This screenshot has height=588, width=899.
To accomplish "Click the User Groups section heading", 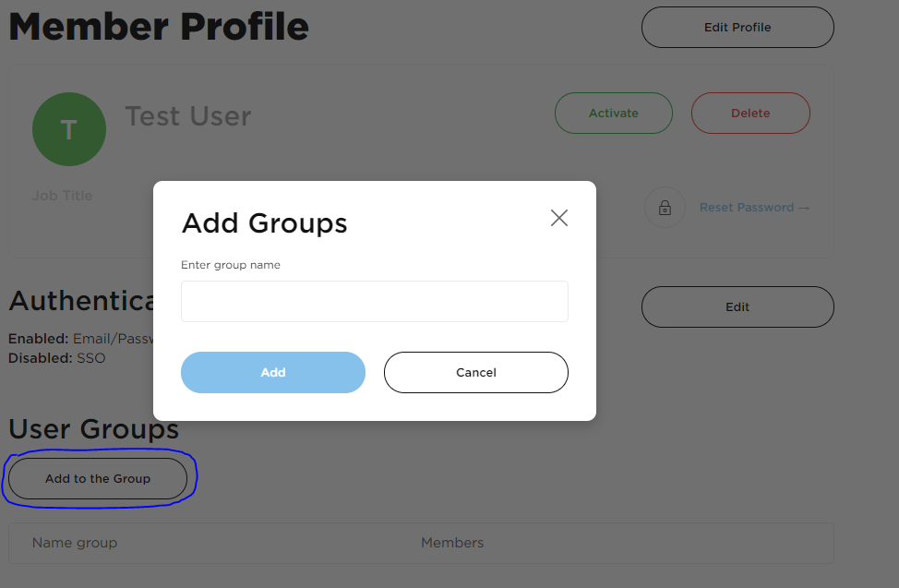I will (x=94, y=429).
